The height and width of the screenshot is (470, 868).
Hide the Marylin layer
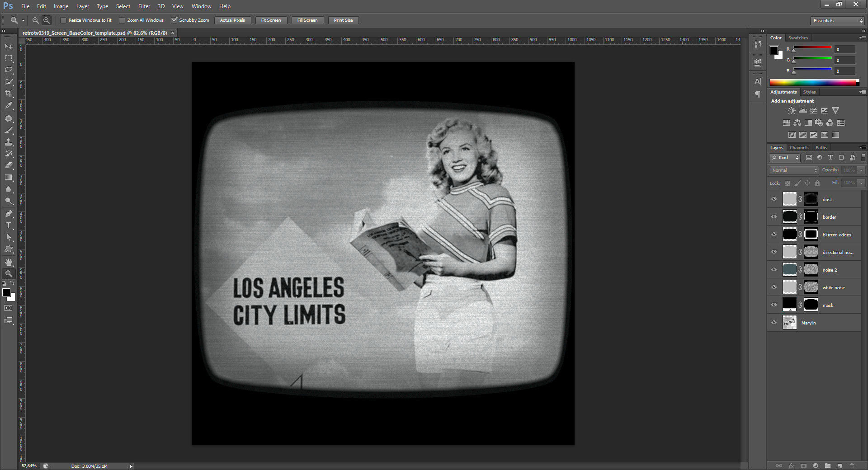(774, 323)
